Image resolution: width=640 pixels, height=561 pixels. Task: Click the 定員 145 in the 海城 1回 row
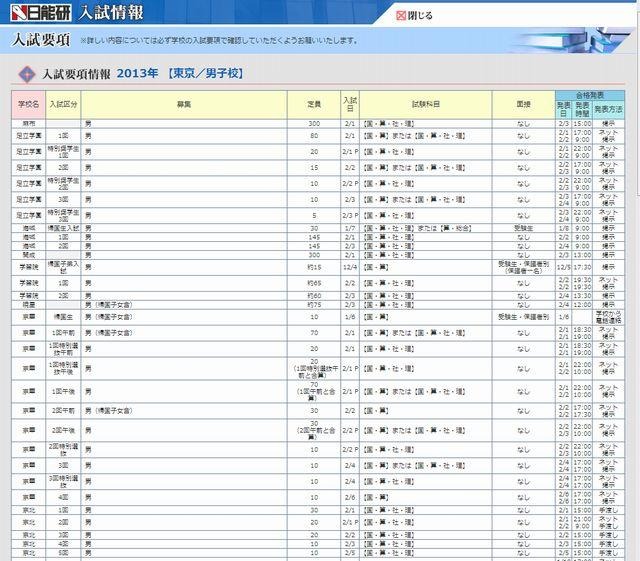(314, 237)
